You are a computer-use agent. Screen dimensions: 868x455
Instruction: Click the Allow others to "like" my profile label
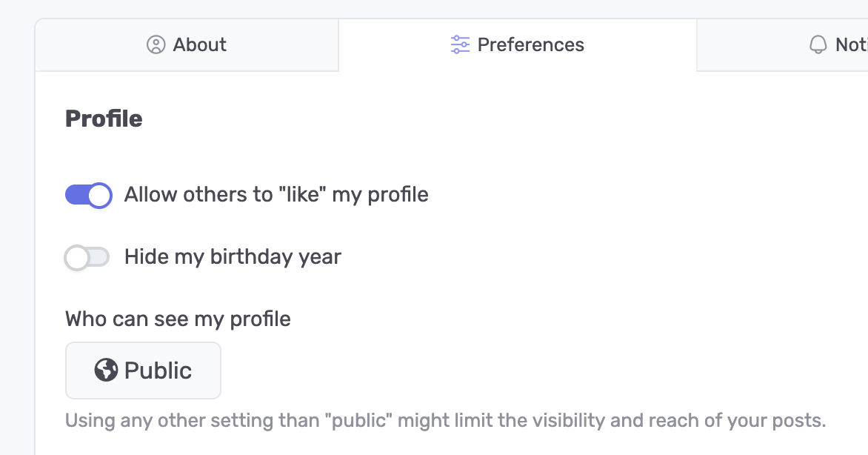pos(276,195)
